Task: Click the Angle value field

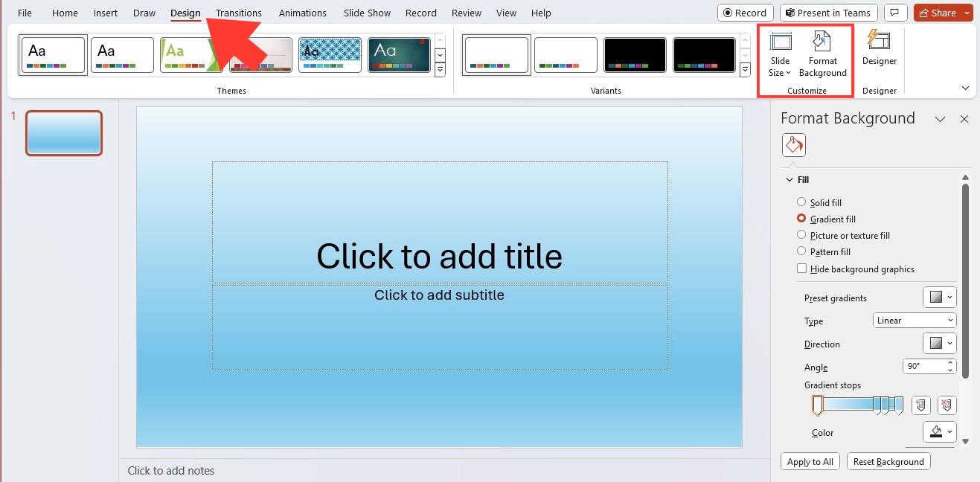Action: pyautogui.click(x=924, y=366)
